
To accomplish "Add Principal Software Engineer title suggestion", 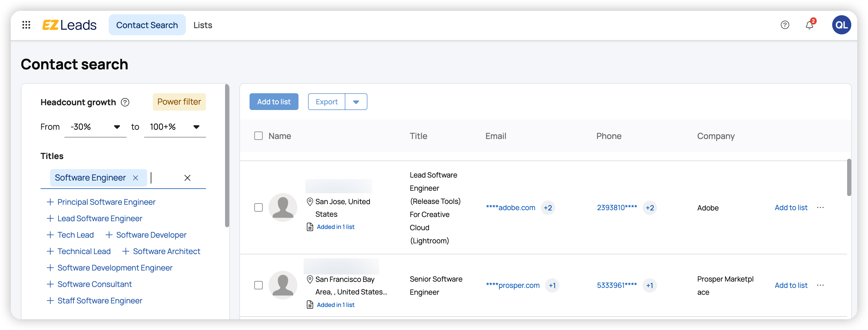I will click(x=101, y=202).
